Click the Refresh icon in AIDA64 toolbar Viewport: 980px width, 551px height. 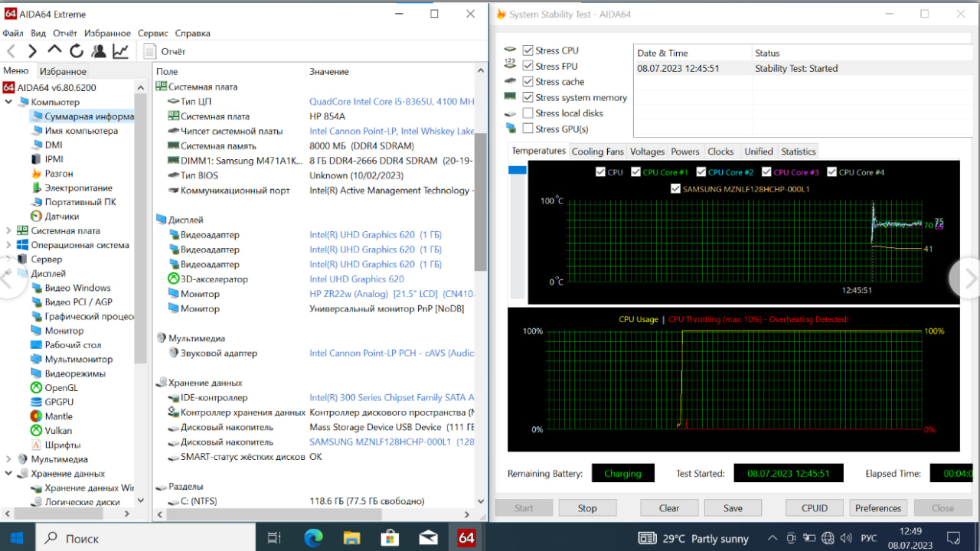point(77,51)
